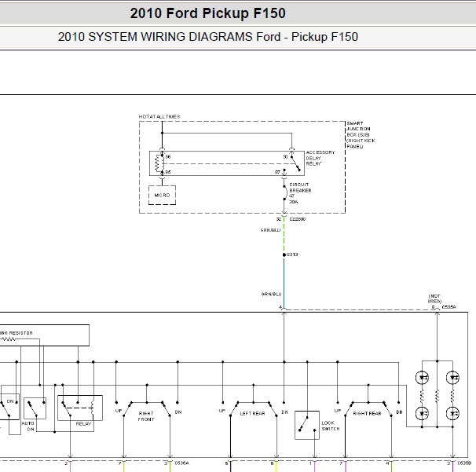Click the 'CIRCUIT BREAKER' 30A label
The width and height of the screenshot is (476, 472).
tap(300, 193)
